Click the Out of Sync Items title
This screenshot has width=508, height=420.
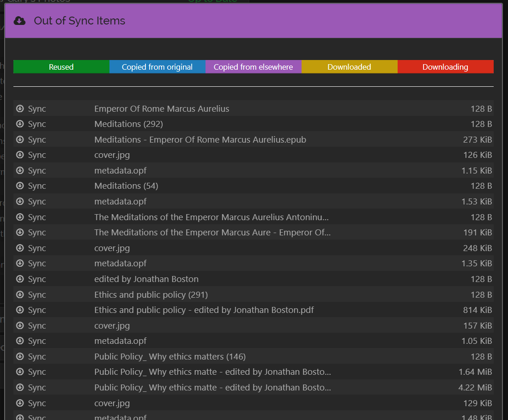[x=79, y=21]
